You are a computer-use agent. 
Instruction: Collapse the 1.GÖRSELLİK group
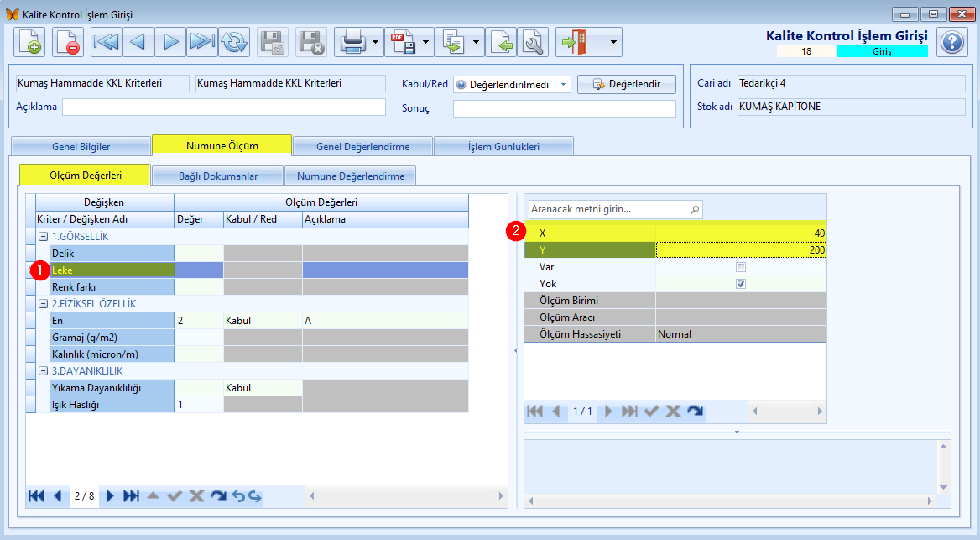pyautogui.click(x=43, y=237)
